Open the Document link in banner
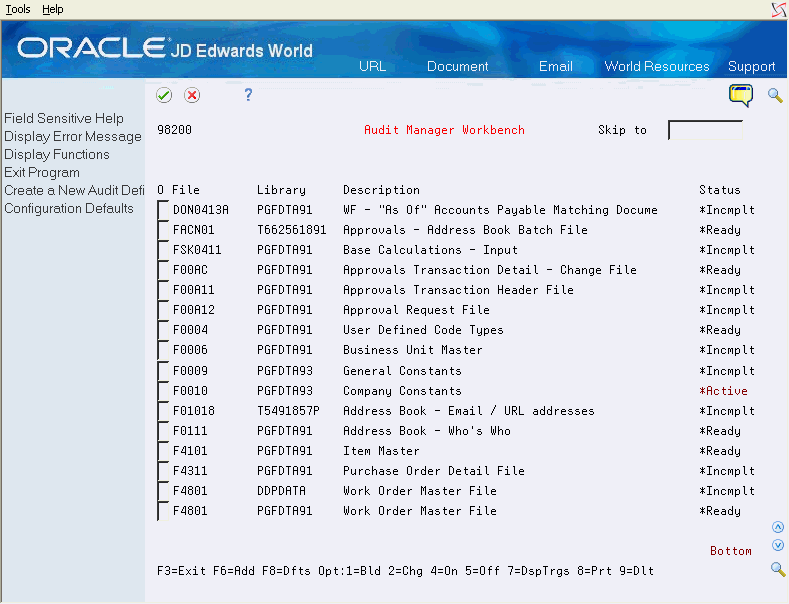Screen dimensions: 789x604 tap(457, 66)
